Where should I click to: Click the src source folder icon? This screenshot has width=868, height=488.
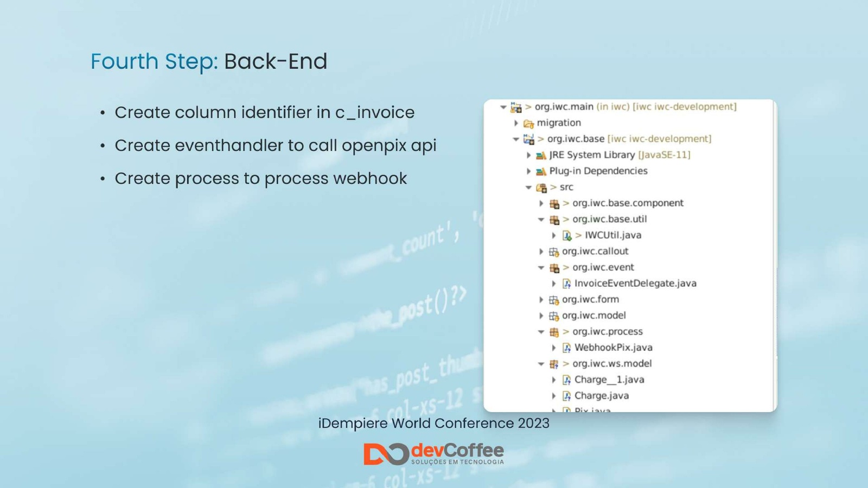click(541, 188)
